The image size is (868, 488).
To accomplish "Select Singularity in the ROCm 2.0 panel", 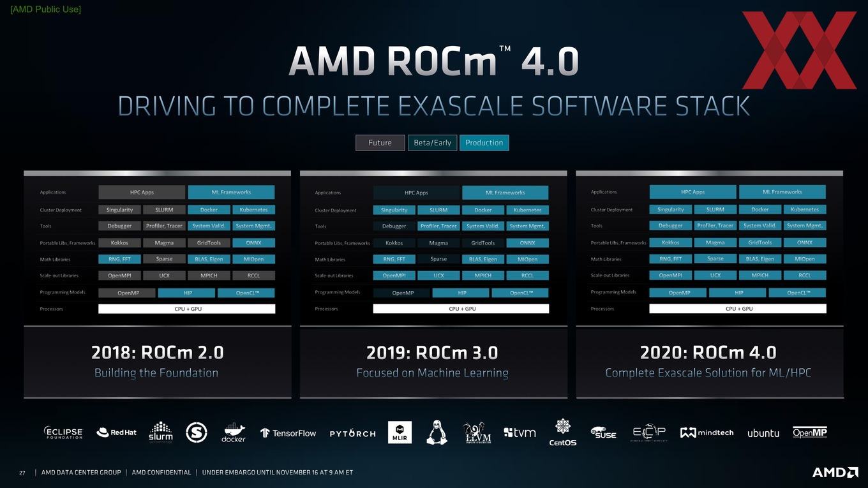I will 119,209.
